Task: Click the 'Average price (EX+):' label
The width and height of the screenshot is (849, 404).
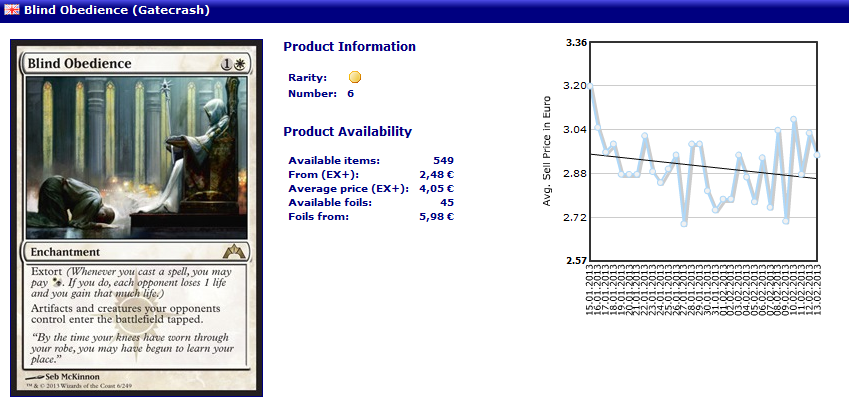Action: click(348, 188)
